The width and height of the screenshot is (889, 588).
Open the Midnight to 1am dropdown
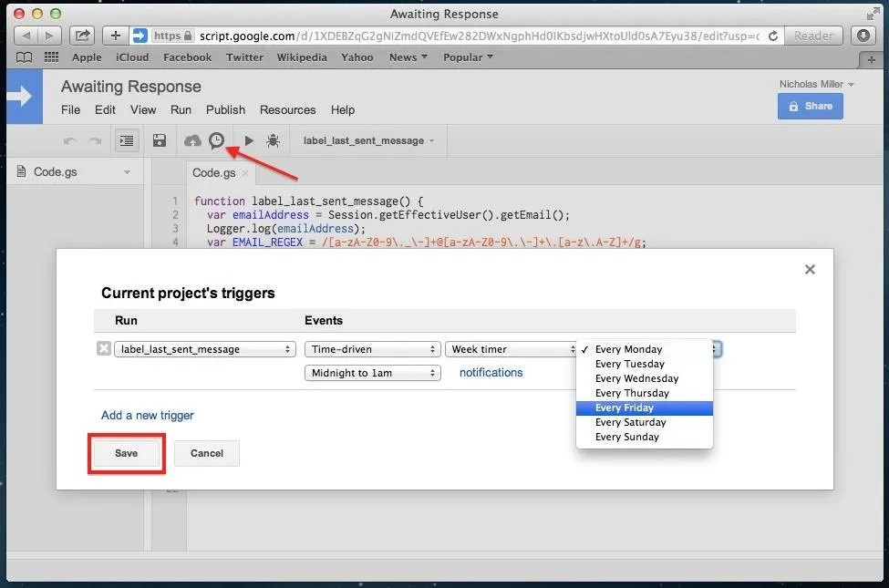tap(373, 373)
